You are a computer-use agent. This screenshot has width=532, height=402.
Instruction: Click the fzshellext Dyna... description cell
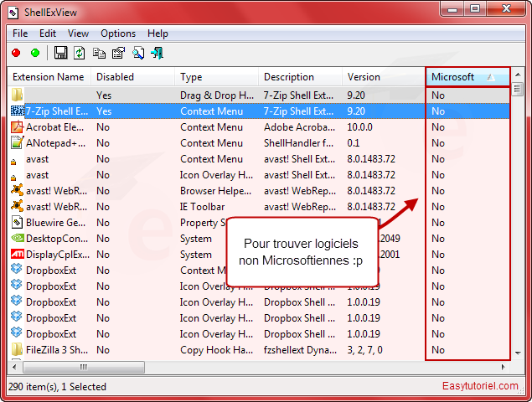[300, 350]
